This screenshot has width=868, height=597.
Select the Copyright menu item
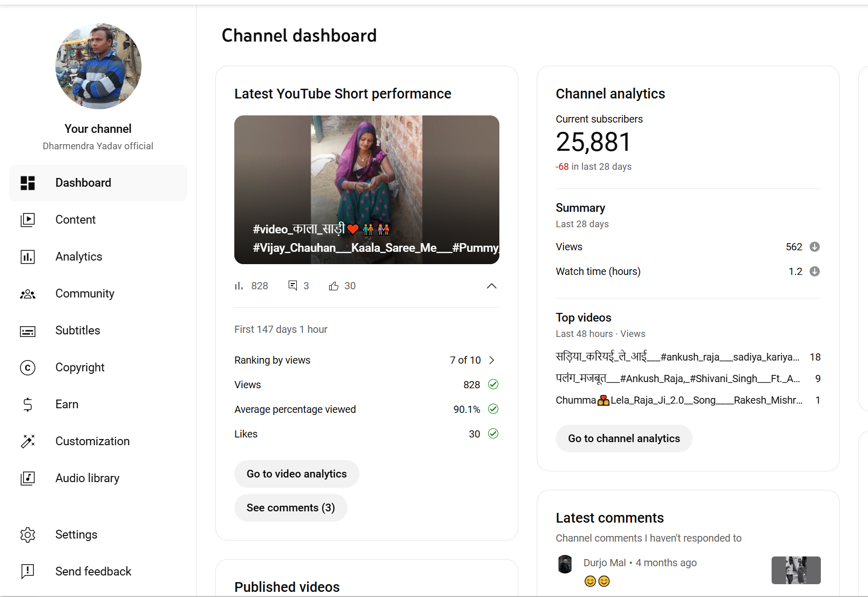click(x=98, y=368)
